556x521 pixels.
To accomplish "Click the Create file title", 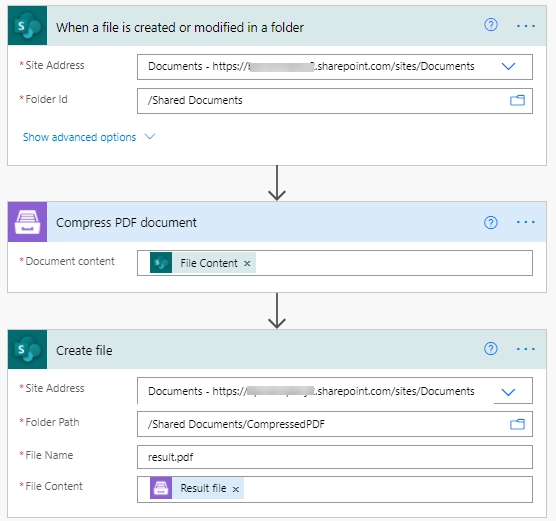I will [84, 350].
